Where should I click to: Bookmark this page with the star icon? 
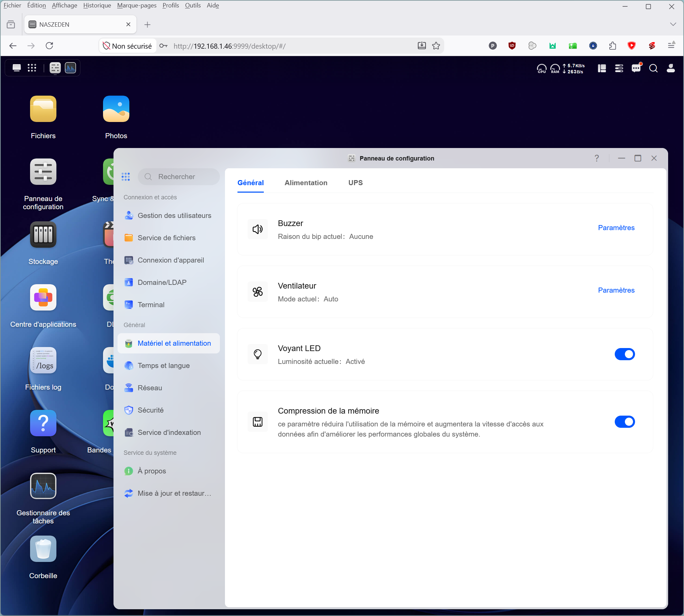click(436, 46)
